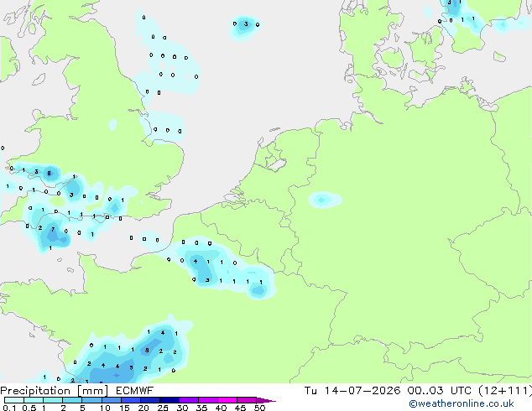
Task: Click the '40' legend scale label
Action: click(221, 408)
